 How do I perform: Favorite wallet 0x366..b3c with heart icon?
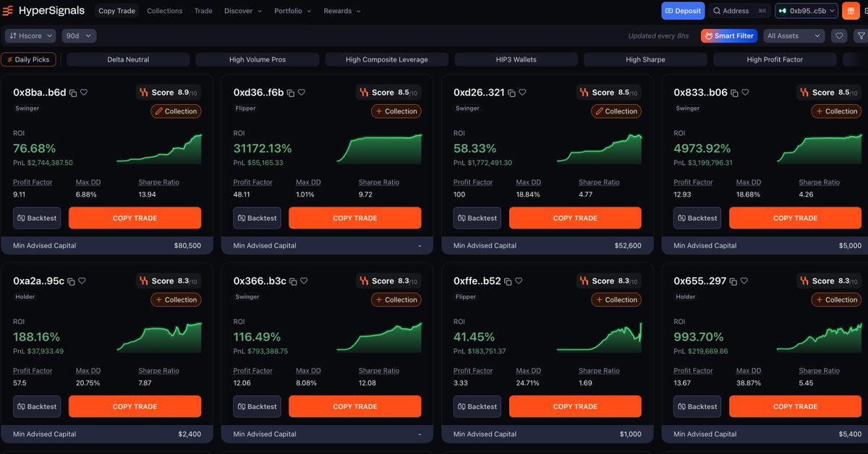(x=304, y=281)
